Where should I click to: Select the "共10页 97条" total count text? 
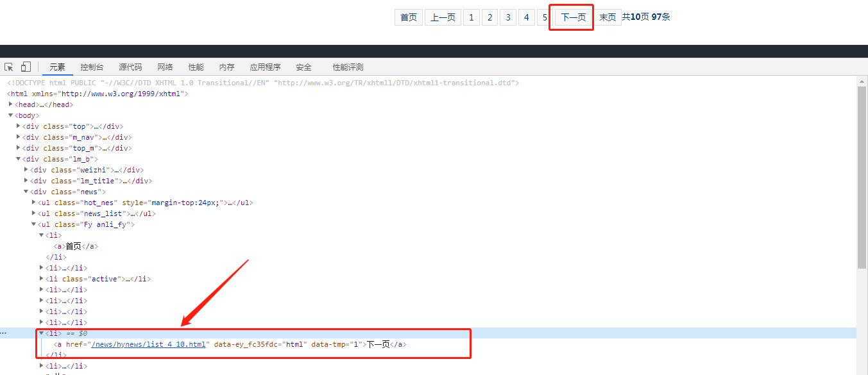point(646,17)
